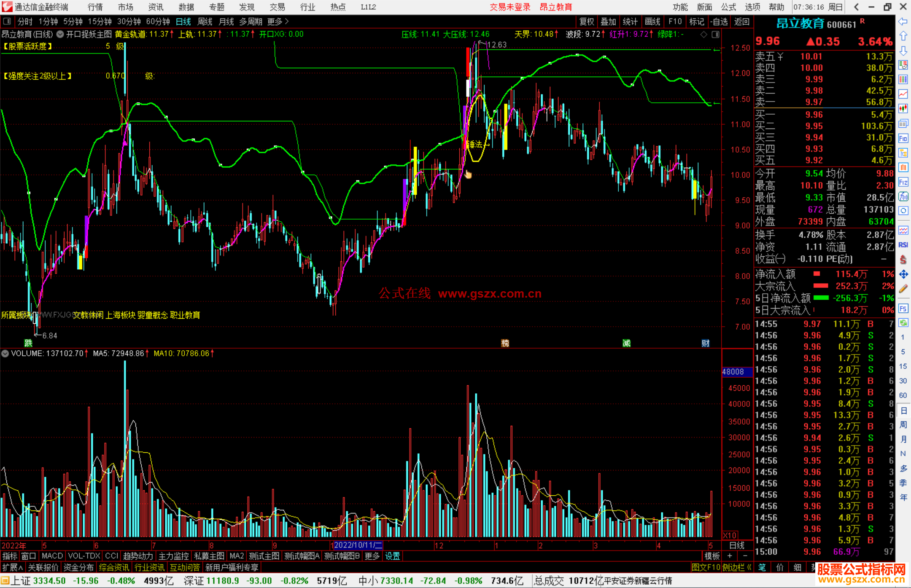Click the f(x) formula sidebar icon
Viewport: 911px width, 588px height.
point(903,196)
